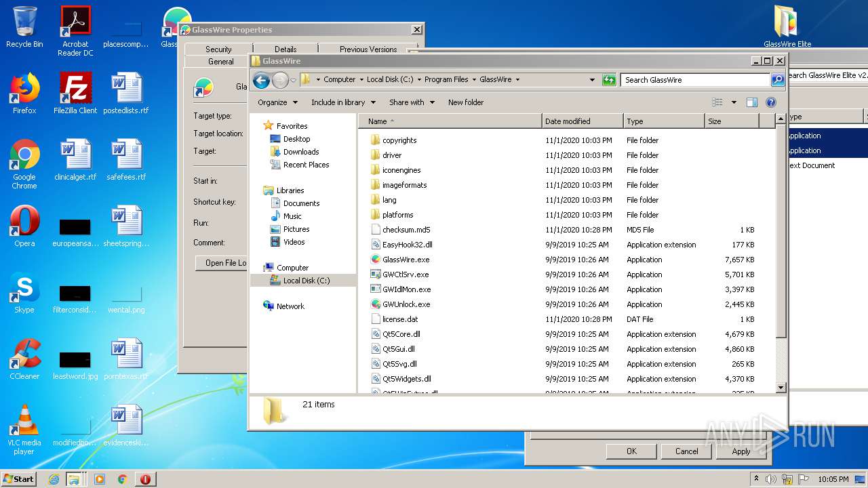Switch to the General tab in GlassWire Properties

(221, 61)
